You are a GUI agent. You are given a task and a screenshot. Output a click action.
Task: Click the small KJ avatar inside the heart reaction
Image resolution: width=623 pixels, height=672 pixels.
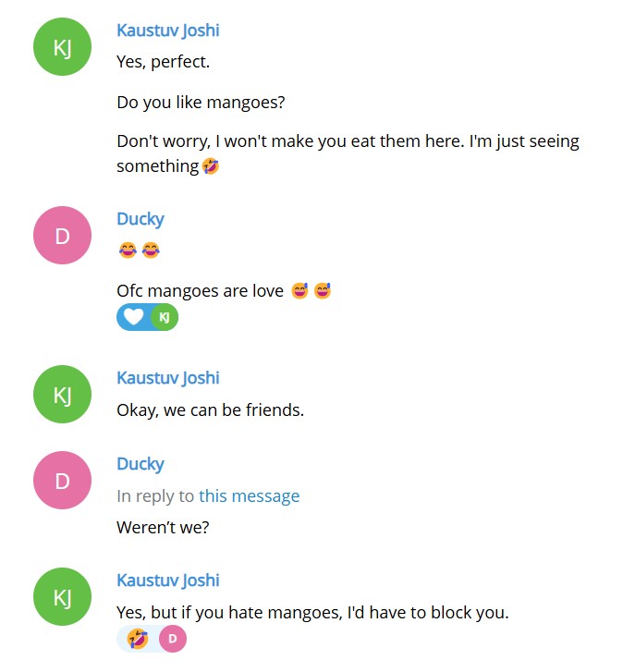[x=165, y=317]
